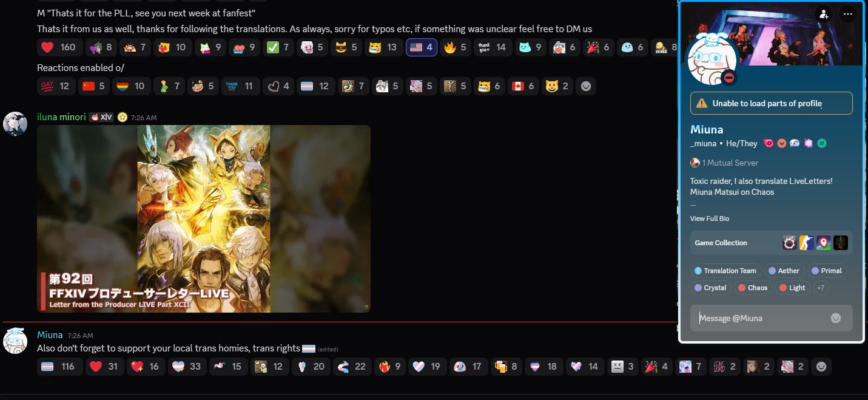Click the Do Not Disturb status indicator
Viewport: 868px width, 400px height.
coord(729,78)
